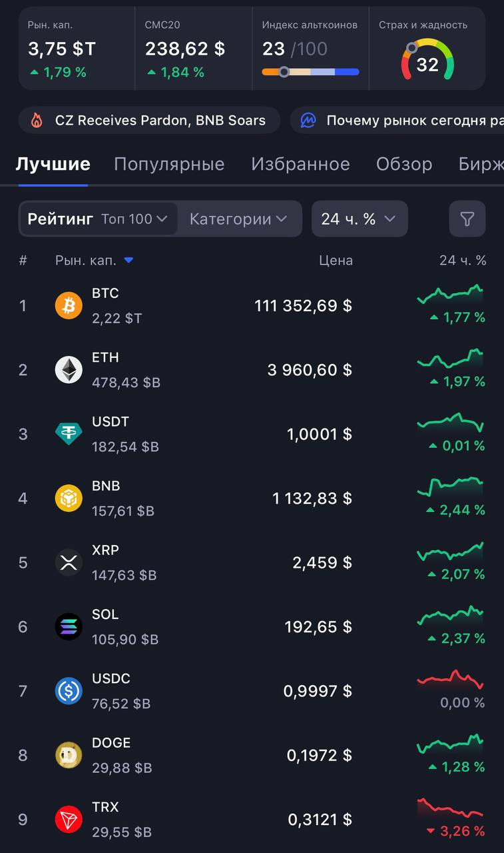Open the Категории dropdown
Screen dimensions: 504x853
click(x=238, y=219)
